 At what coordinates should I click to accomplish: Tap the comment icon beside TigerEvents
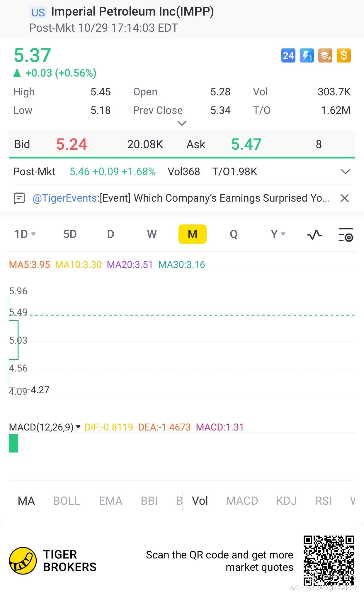pos(20,198)
